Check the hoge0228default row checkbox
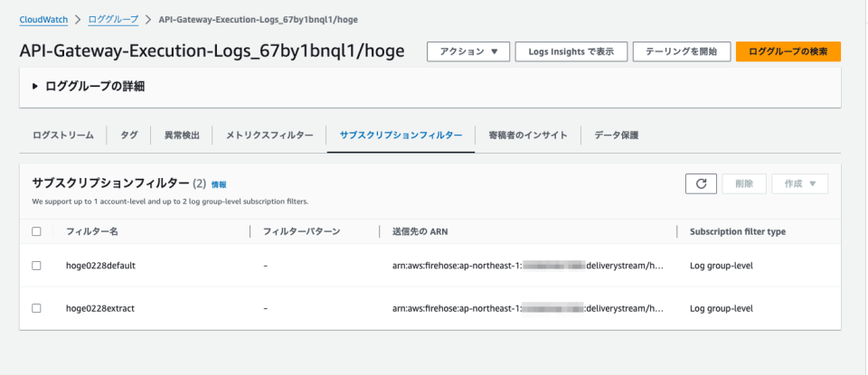This screenshot has height=375, width=868. [x=36, y=266]
